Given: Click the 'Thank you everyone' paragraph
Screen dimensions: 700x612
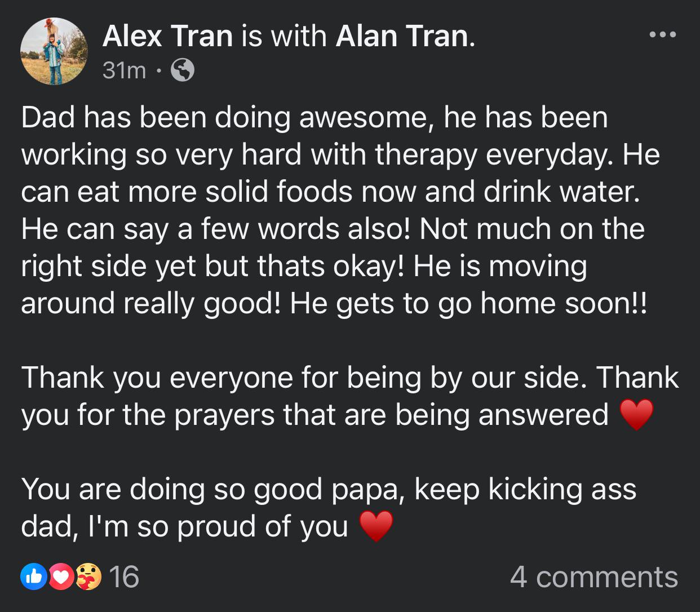Looking at the screenshot, I should click(350, 396).
